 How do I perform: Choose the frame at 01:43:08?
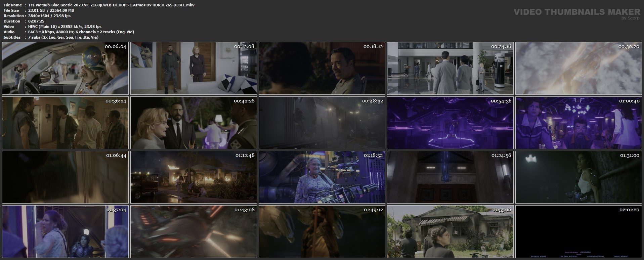click(194, 232)
